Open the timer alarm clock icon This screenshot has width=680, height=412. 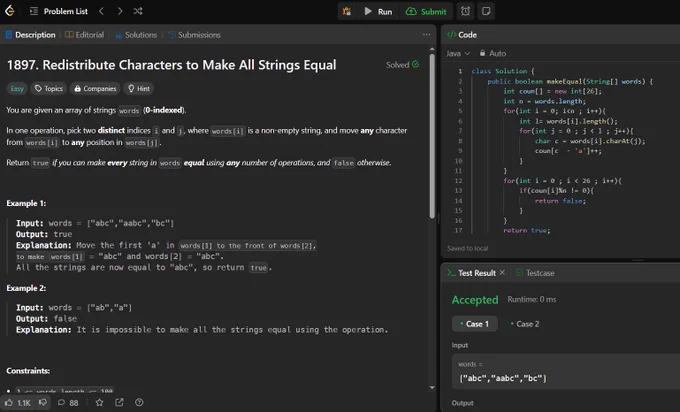tap(465, 11)
